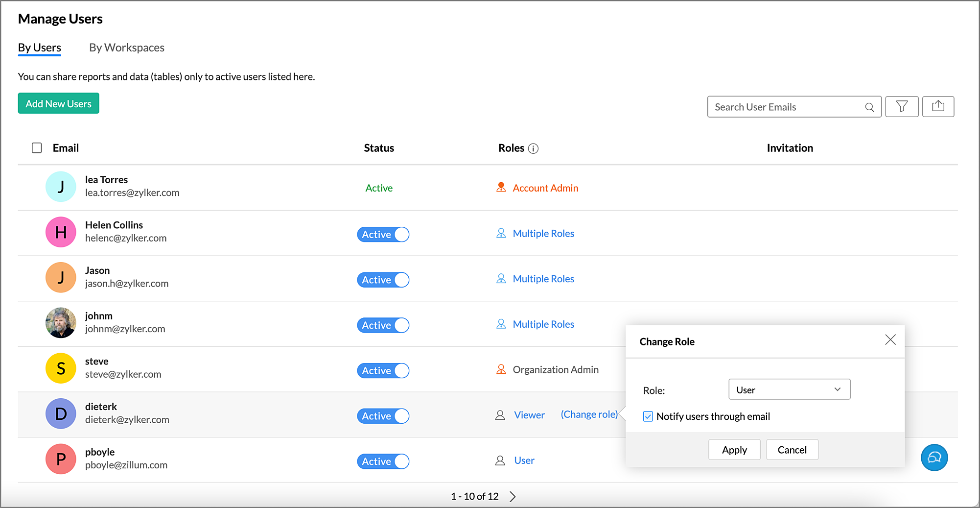This screenshot has width=980, height=508.
Task: Toggle Jason's Active status switch
Action: [x=383, y=280]
